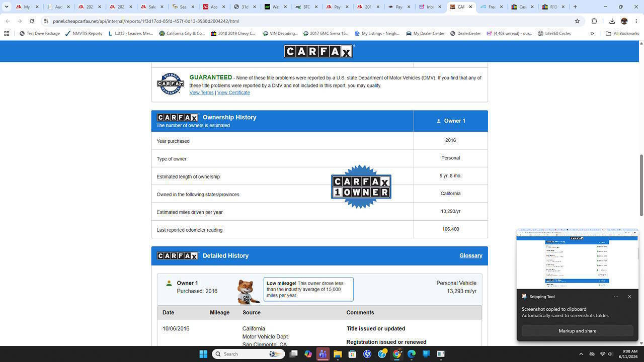Open the Snipping Tool screenshot thumbnail
Image resolution: width=644 pixels, height=362 pixels.
pyautogui.click(x=577, y=259)
